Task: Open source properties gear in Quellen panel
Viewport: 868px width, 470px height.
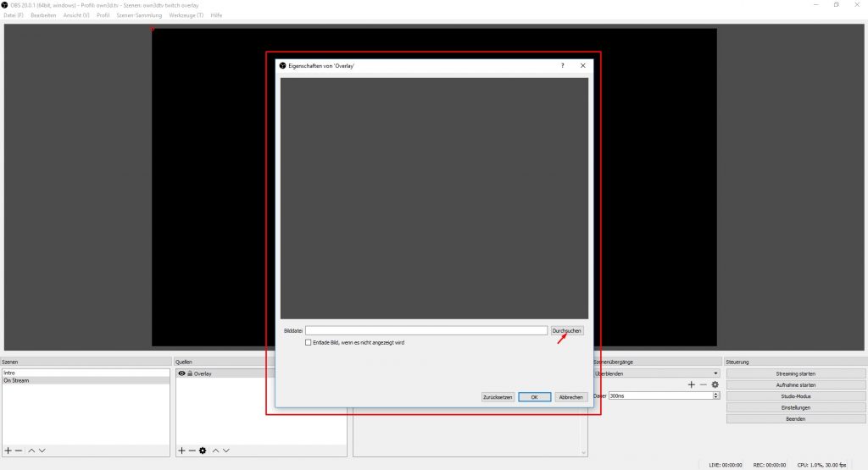Action: coord(203,451)
